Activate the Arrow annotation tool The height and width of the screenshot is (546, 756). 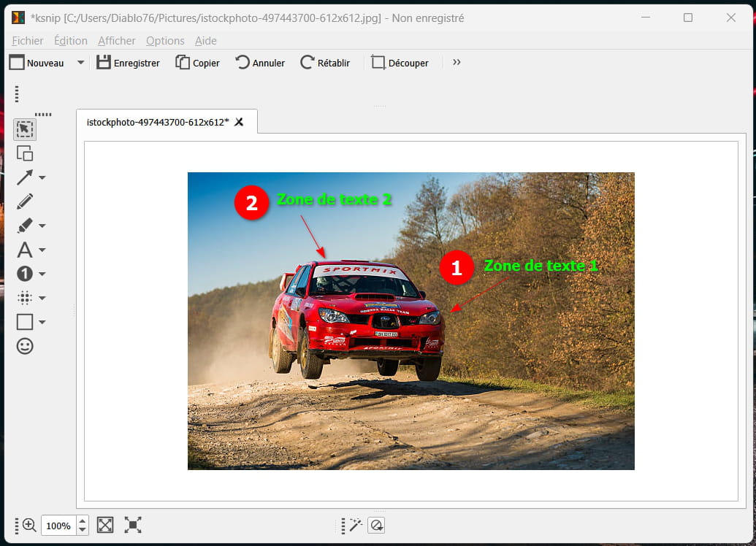[25, 177]
